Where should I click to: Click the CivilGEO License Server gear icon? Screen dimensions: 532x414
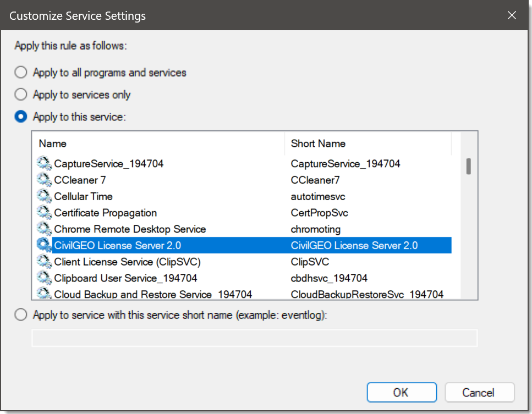click(x=43, y=245)
